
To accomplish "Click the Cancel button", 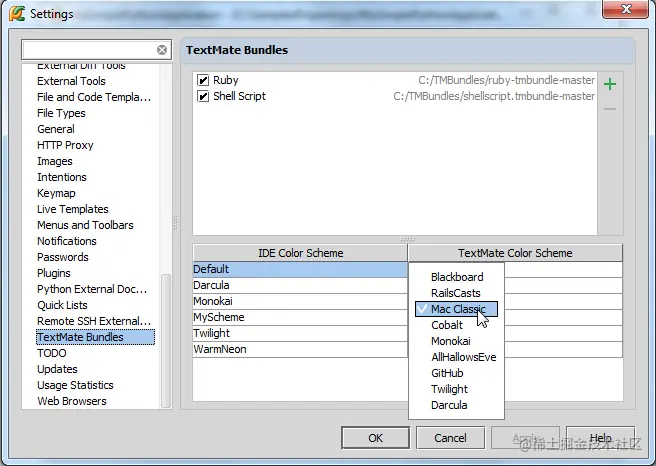I will tap(450, 438).
